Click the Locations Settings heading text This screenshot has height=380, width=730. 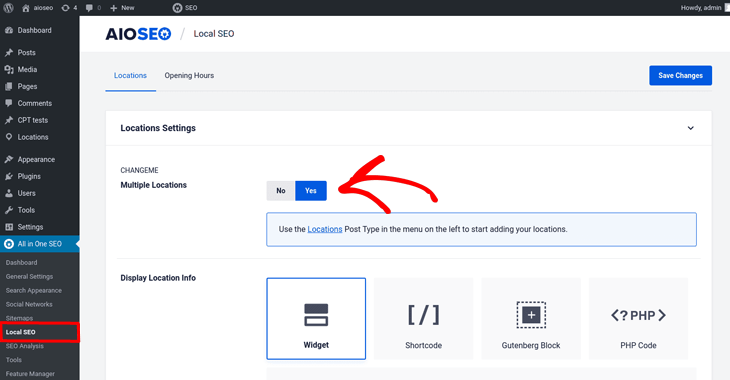tap(158, 128)
